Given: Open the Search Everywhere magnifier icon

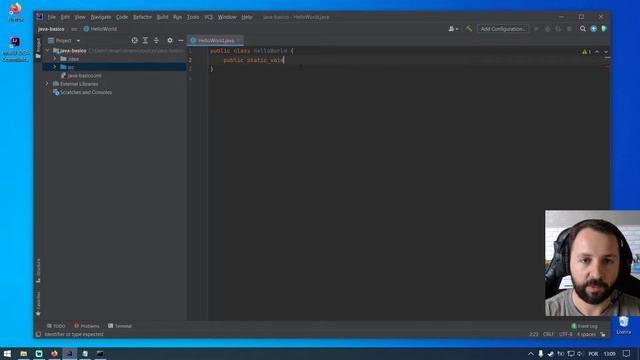Looking at the screenshot, I should pos(583,29).
